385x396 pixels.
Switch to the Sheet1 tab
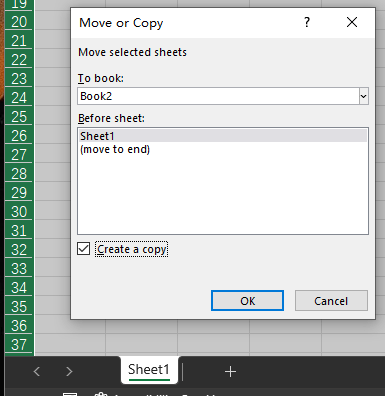[149, 370]
